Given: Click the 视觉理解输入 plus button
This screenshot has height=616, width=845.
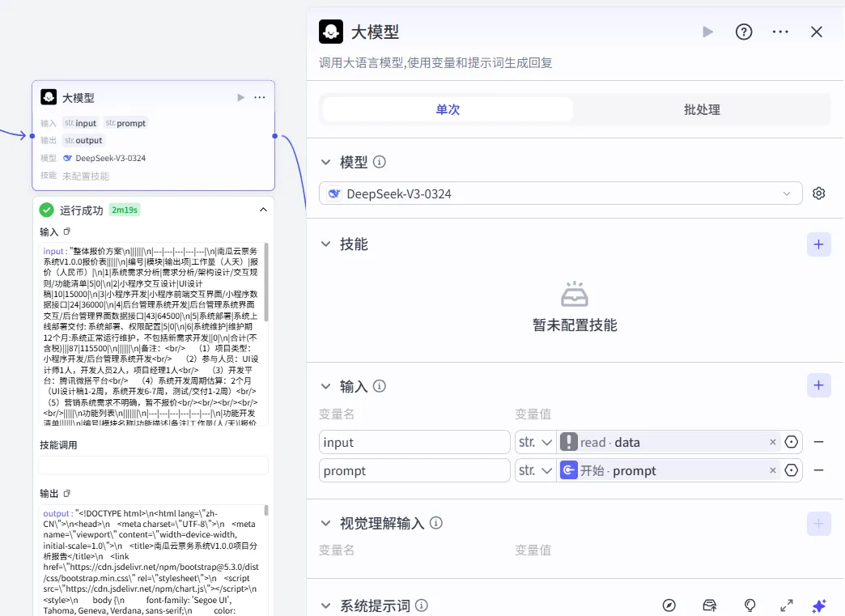Looking at the screenshot, I should [818, 524].
